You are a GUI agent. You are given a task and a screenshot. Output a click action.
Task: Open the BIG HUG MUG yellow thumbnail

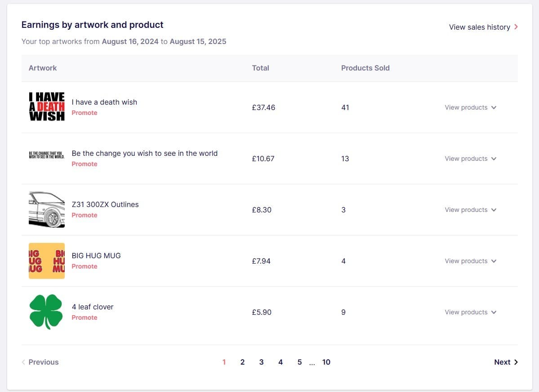(x=47, y=261)
